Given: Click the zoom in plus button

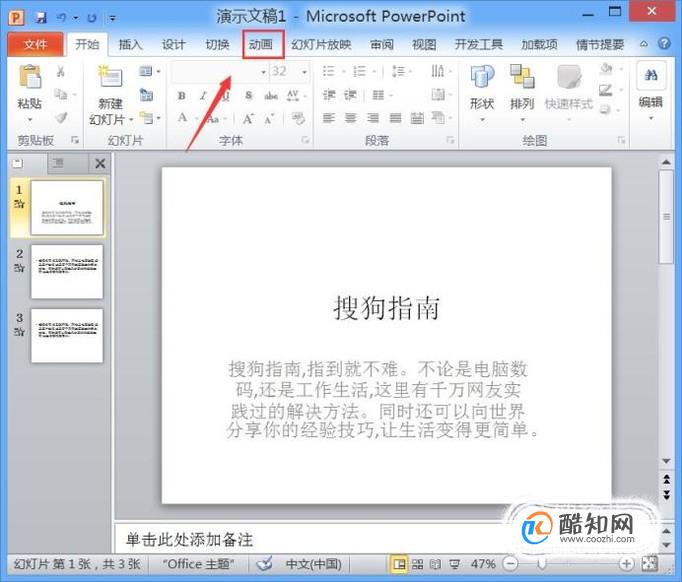Looking at the screenshot, I should pyautogui.click(x=626, y=564).
